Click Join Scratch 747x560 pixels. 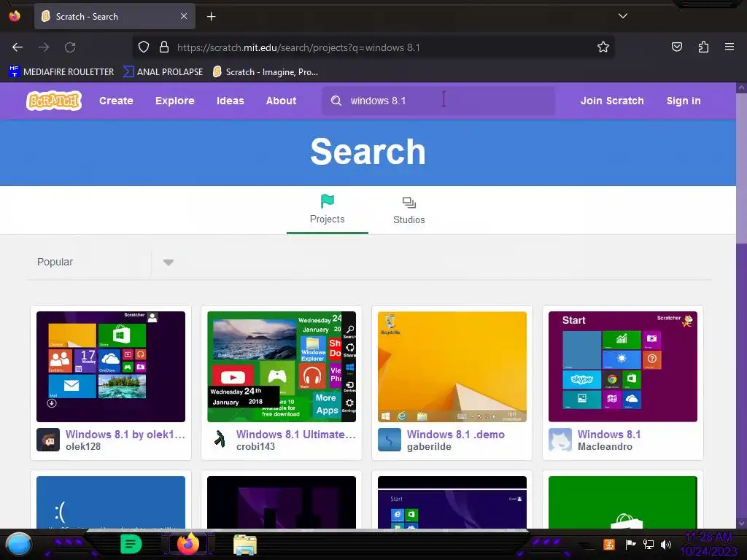(x=612, y=101)
